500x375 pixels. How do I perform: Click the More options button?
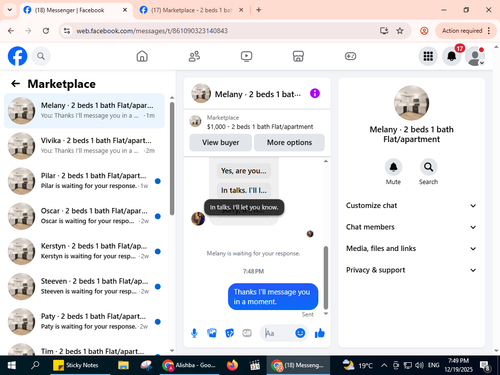click(289, 142)
